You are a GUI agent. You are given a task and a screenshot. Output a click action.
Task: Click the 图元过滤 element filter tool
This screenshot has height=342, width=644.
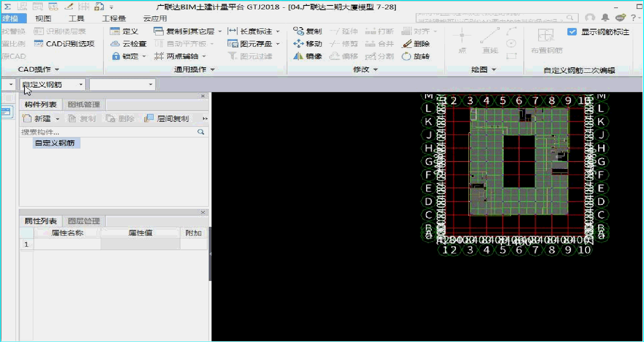[250, 56]
